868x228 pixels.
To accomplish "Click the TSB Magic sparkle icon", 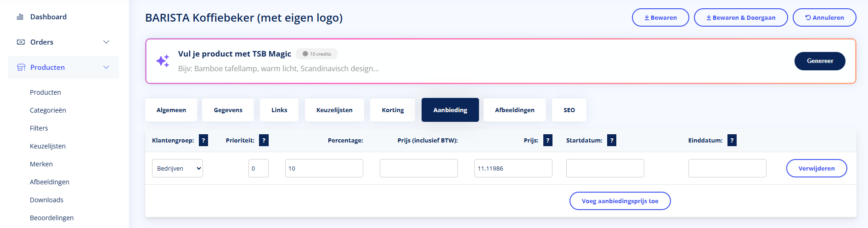I will pos(163,61).
